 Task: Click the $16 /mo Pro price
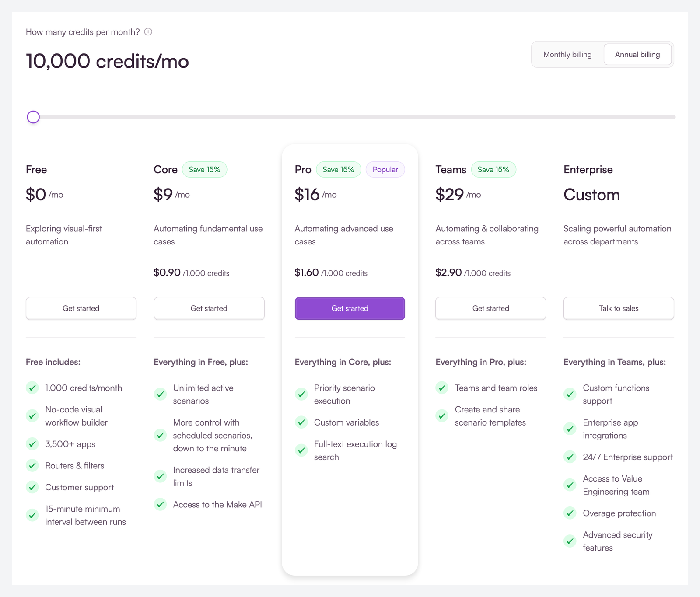315,195
